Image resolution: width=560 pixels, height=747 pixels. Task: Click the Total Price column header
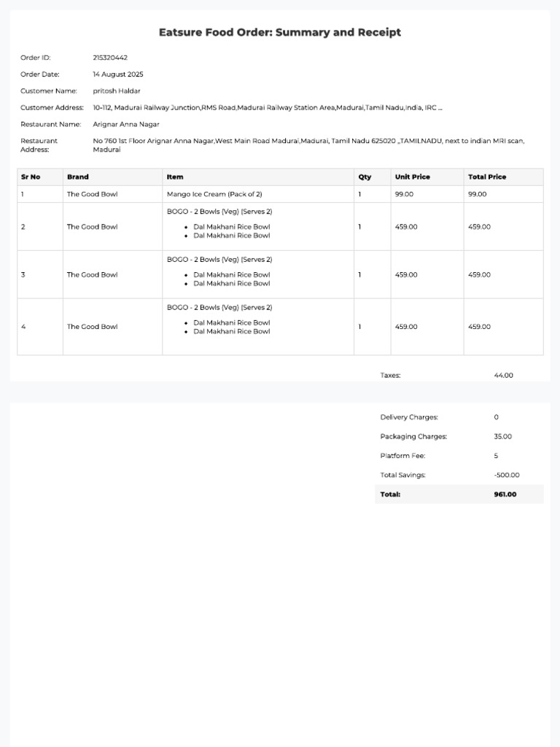pos(487,177)
